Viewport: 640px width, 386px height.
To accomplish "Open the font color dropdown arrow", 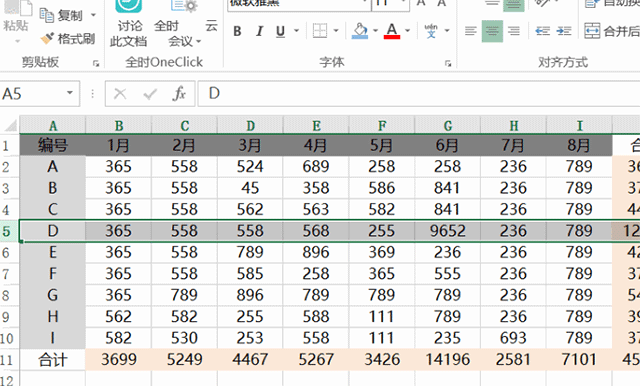I will tap(407, 31).
